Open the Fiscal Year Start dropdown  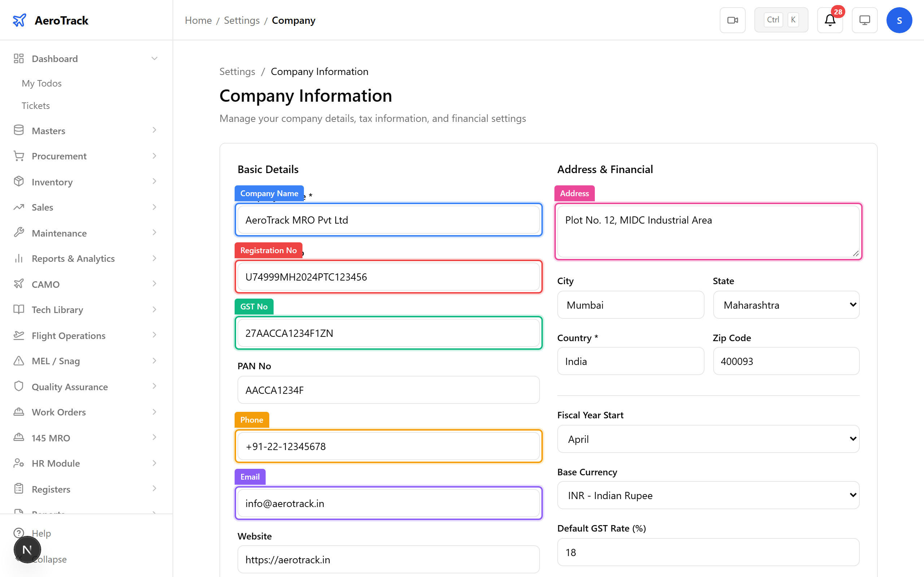coord(708,439)
